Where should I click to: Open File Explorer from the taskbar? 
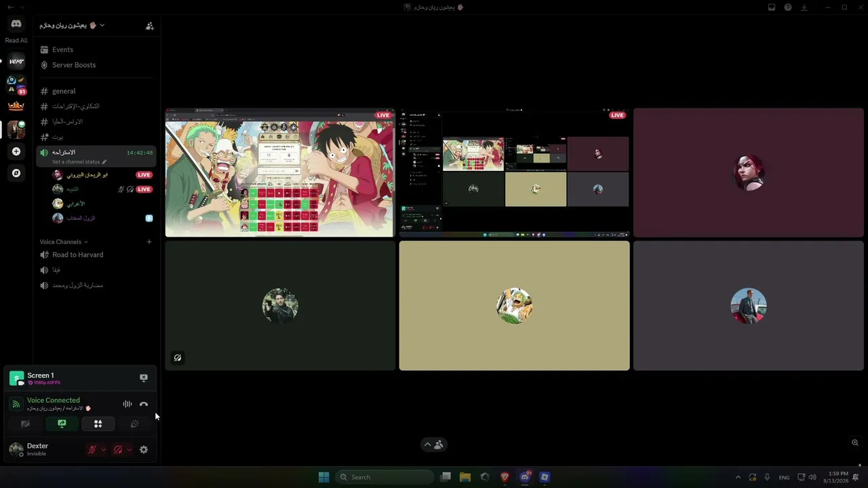pyautogui.click(x=465, y=477)
